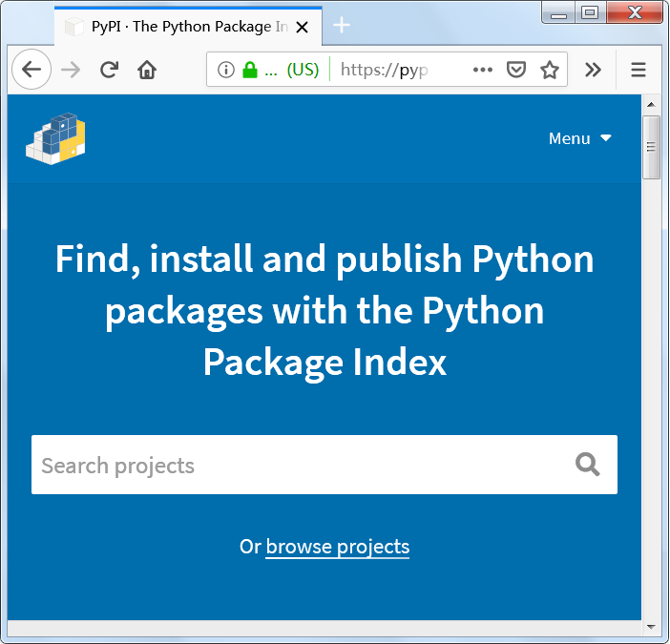The width and height of the screenshot is (670, 644).
Task: Click the green secure padlock icon
Action: (250, 70)
